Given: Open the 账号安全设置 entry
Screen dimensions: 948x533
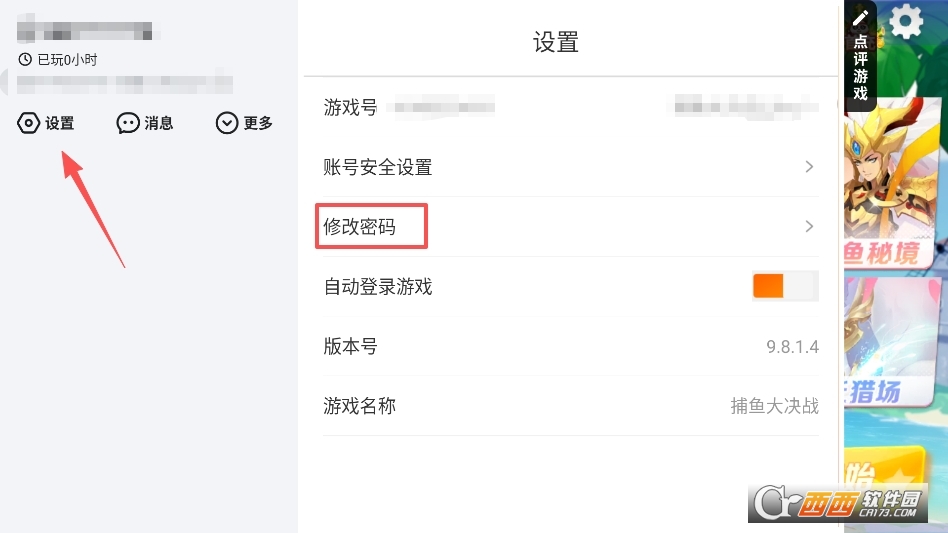Looking at the screenshot, I should [378, 167].
